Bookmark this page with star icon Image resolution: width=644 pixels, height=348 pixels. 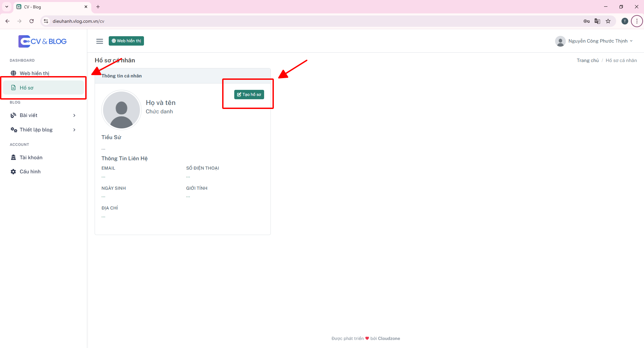click(608, 21)
